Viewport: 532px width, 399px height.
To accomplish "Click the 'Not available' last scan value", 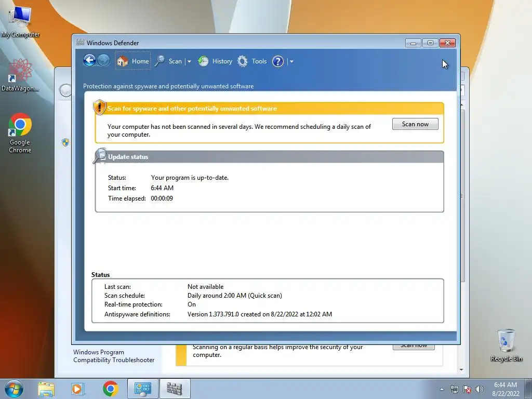I will coord(205,287).
